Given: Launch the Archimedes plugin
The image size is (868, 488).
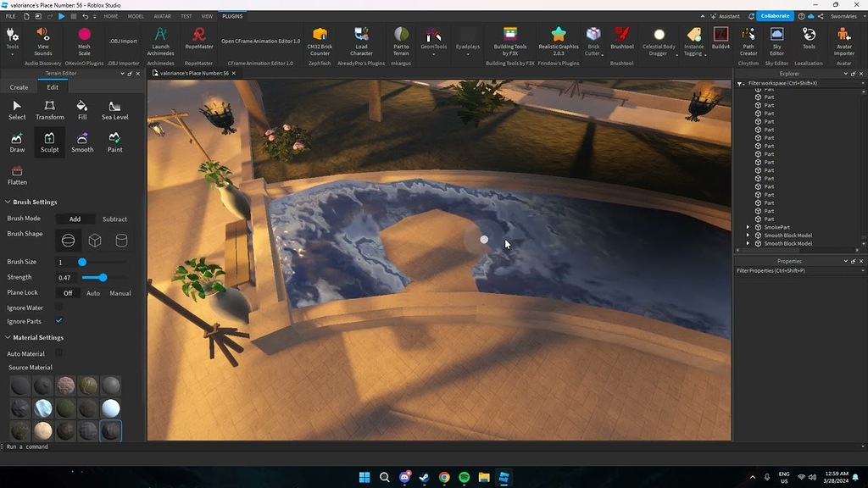Looking at the screenshot, I should 160,38.
